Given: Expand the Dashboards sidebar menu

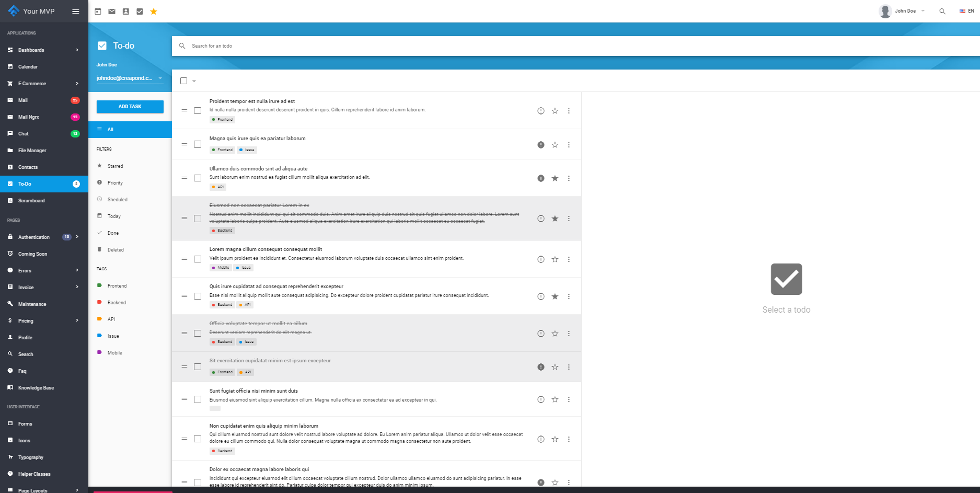Looking at the screenshot, I should [44, 50].
